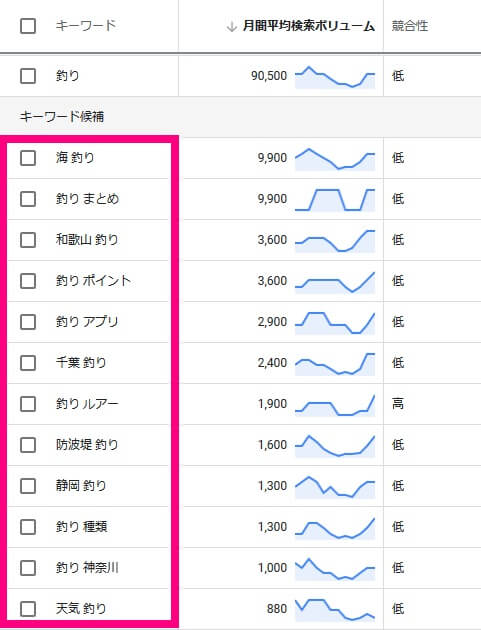Open the trend sparkline for 釣り

pos(335,77)
